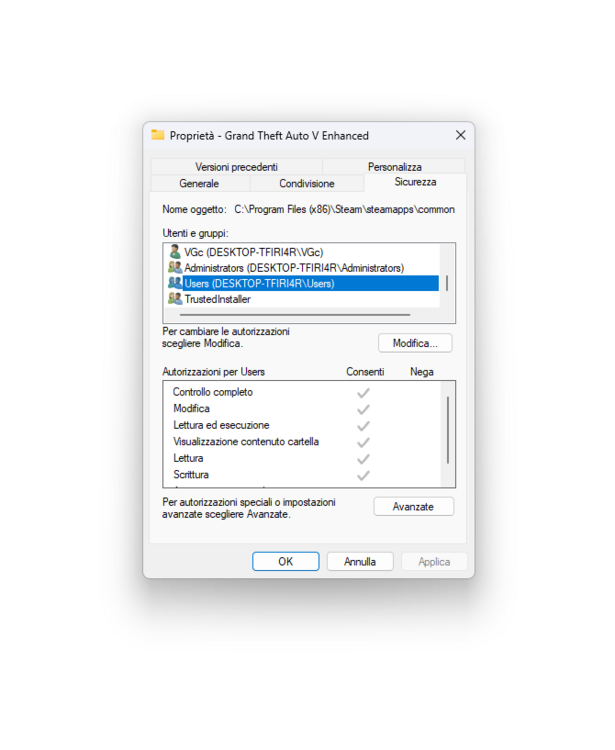This screenshot has width=615, height=750.
Task: Close the Proprietà dialog window
Action: point(460,135)
